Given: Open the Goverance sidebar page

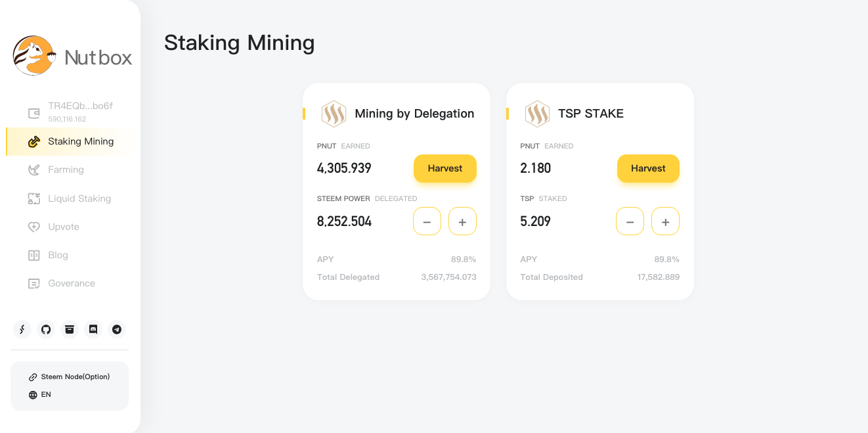Looking at the screenshot, I should point(71,283).
